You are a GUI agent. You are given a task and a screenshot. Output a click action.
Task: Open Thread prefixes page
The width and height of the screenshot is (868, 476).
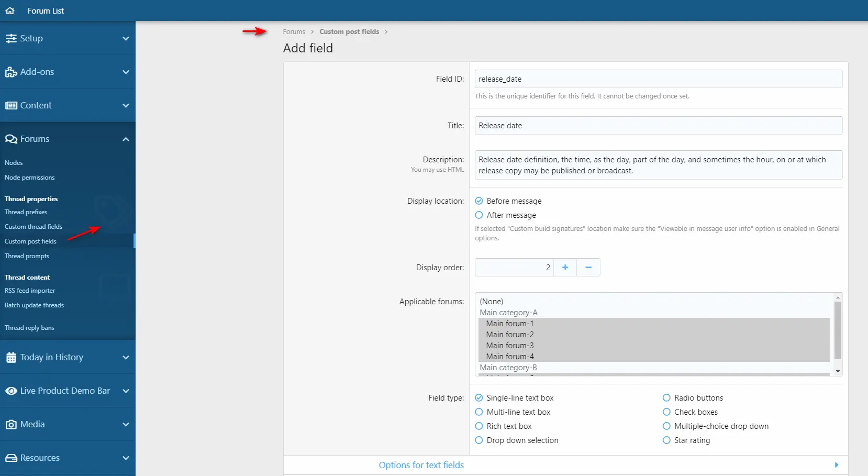coord(26,212)
